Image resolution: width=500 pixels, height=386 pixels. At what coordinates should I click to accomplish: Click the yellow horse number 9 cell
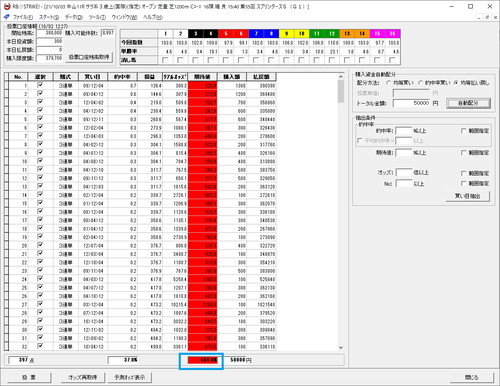[286, 34]
